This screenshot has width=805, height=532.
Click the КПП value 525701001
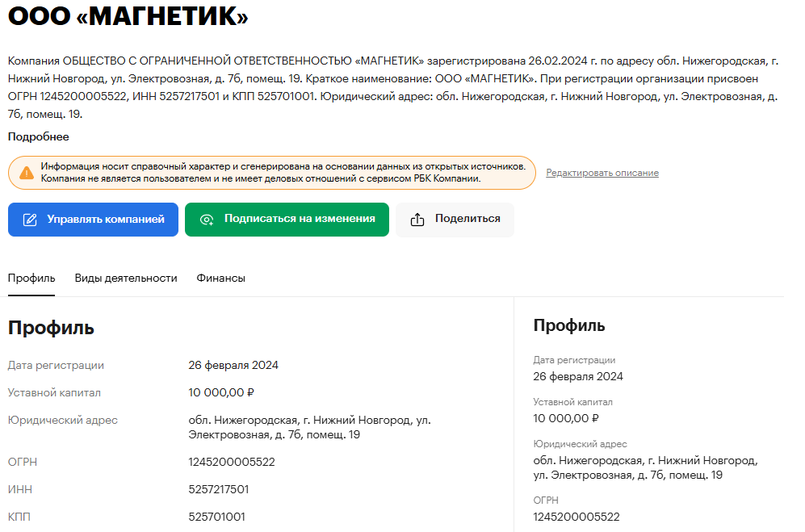(217, 517)
